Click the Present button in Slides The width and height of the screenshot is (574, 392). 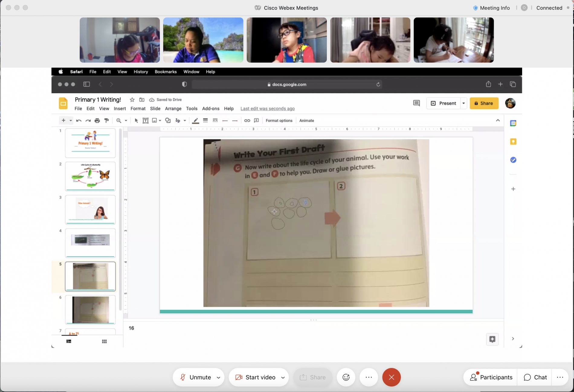[443, 103]
